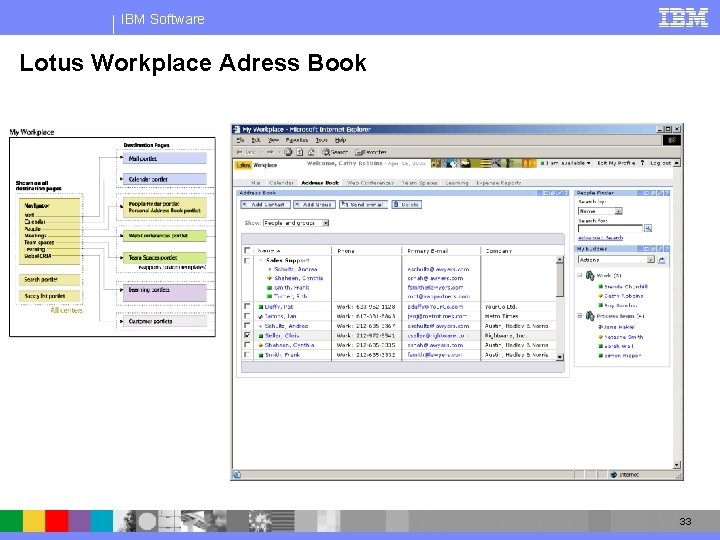Click the Add Group button
This screenshot has height=540, width=720.
click(x=315, y=204)
